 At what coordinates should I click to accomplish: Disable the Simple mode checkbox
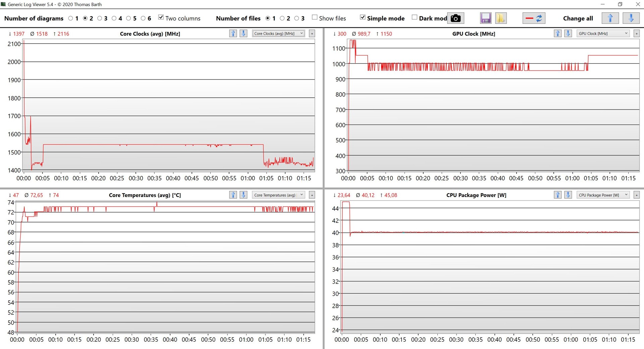pos(363,17)
